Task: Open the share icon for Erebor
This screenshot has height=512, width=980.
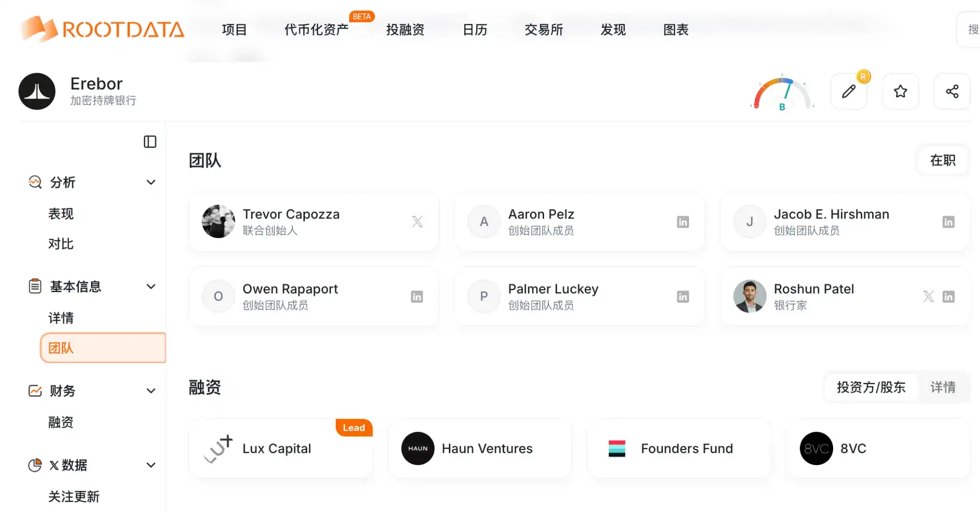Action: 952,91
